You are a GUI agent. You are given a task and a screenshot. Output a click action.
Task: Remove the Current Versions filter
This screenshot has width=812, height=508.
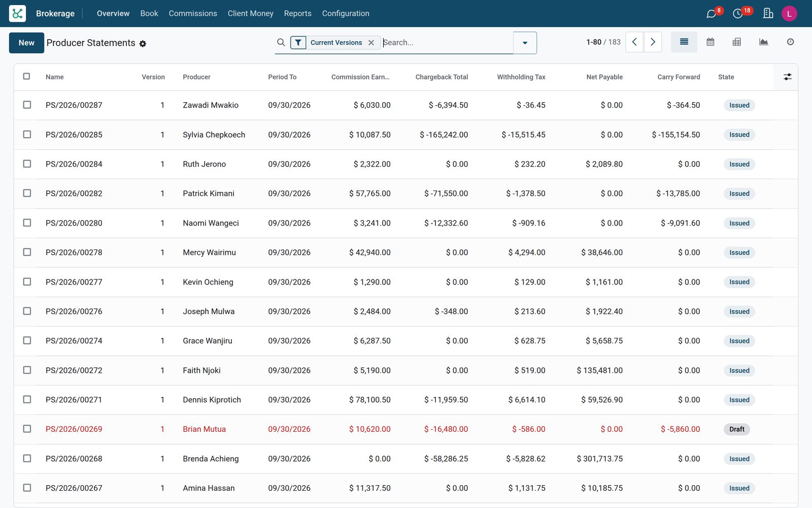(371, 43)
